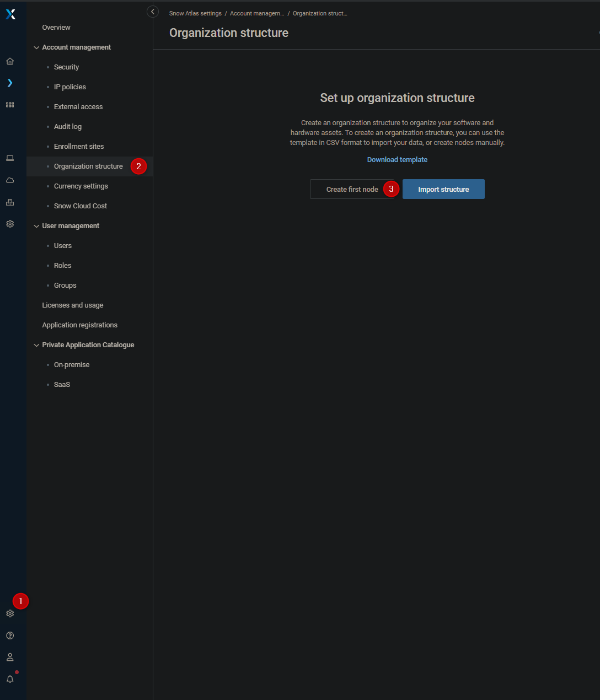This screenshot has height=700, width=600.
Task: View the Audit log
Action: click(68, 127)
